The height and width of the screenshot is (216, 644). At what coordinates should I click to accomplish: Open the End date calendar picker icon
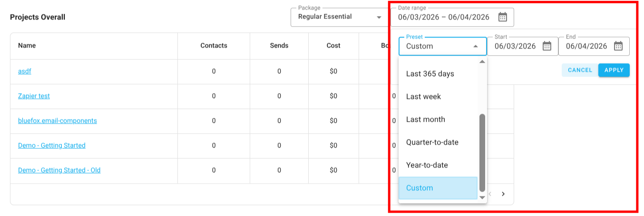[x=618, y=46]
